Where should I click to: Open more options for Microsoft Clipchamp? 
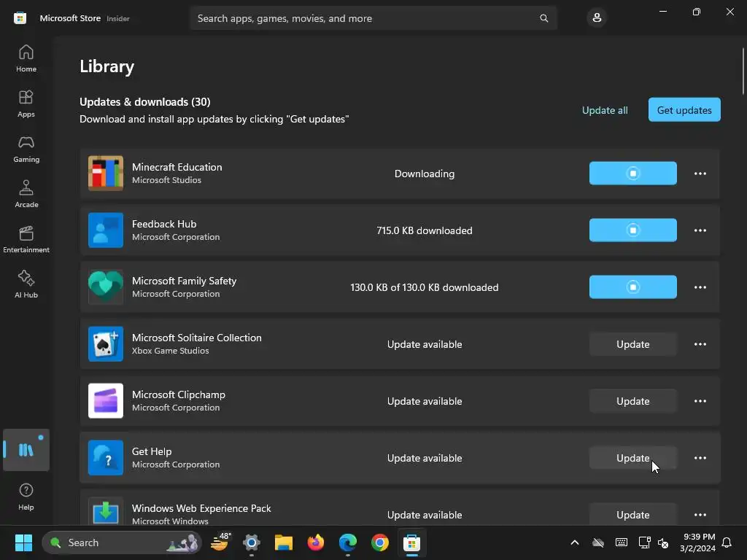click(x=700, y=401)
